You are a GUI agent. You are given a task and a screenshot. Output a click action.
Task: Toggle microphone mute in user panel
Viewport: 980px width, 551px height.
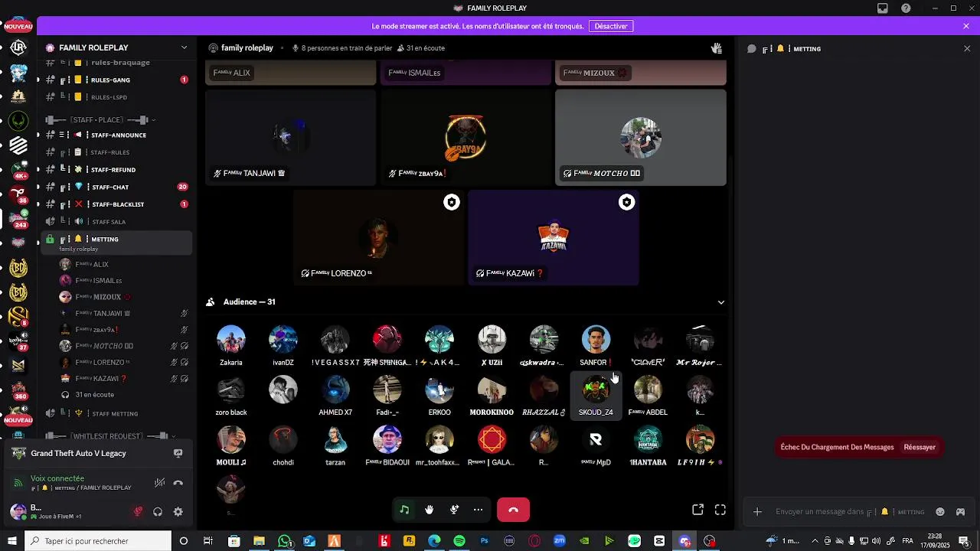pos(138,512)
